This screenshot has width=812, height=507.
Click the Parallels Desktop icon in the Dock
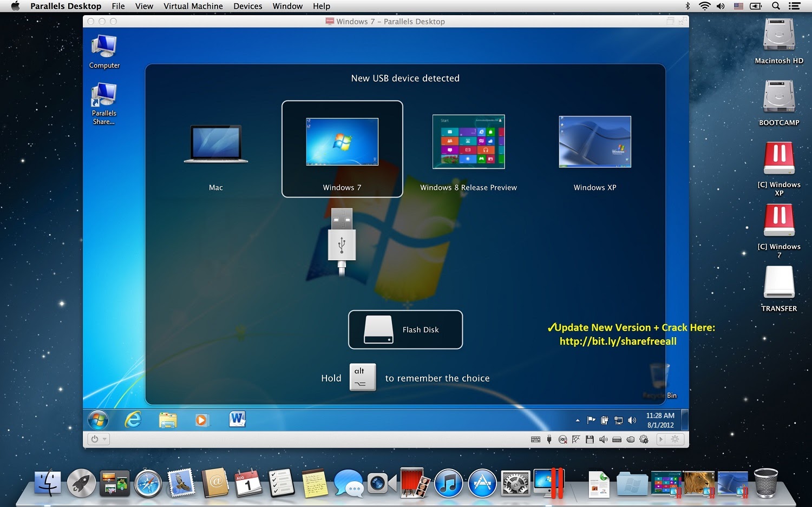coord(549,483)
